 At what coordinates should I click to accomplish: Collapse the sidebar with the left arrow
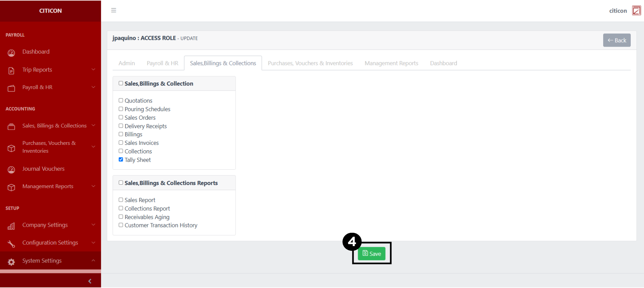(90, 281)
